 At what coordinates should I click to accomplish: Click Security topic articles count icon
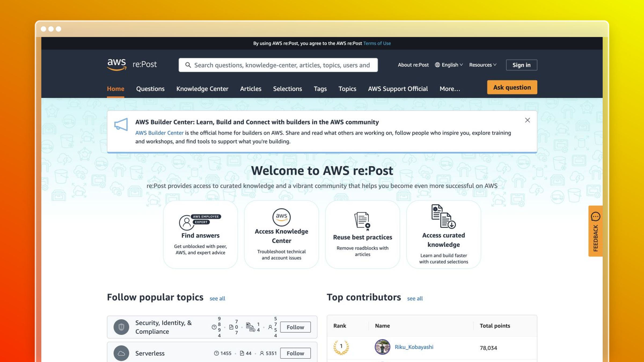point(231,327)
